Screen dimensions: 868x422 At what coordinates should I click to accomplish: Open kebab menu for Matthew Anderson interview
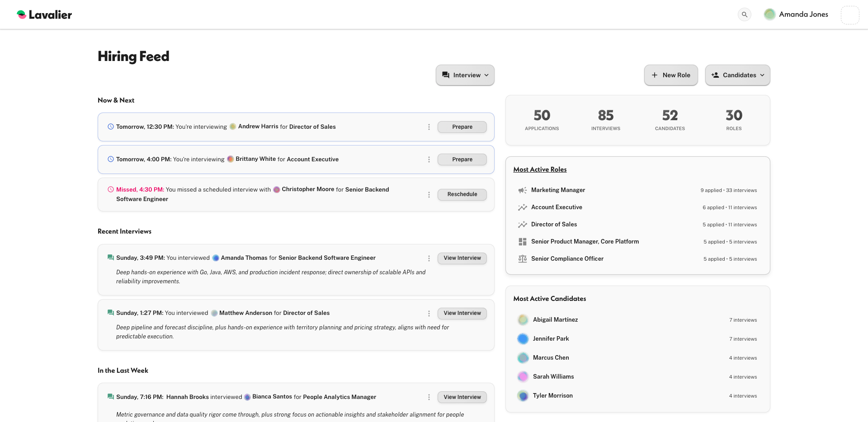[429, 314]
